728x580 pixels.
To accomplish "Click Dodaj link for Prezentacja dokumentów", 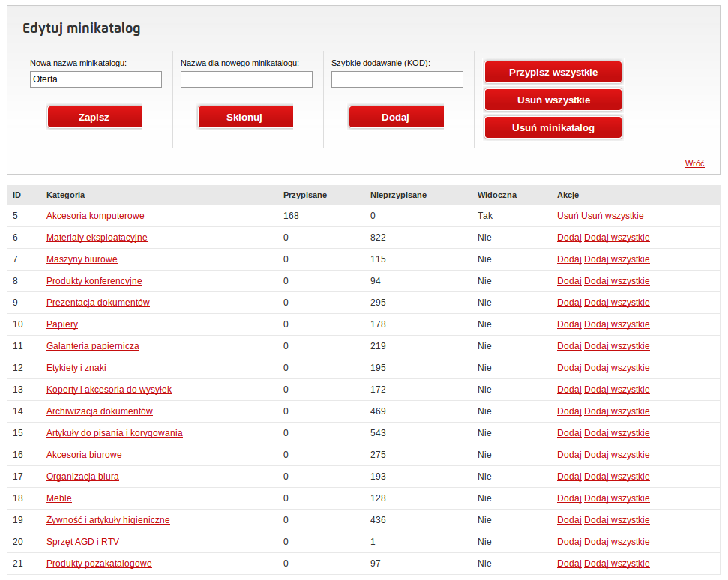I will pos(569,303).
